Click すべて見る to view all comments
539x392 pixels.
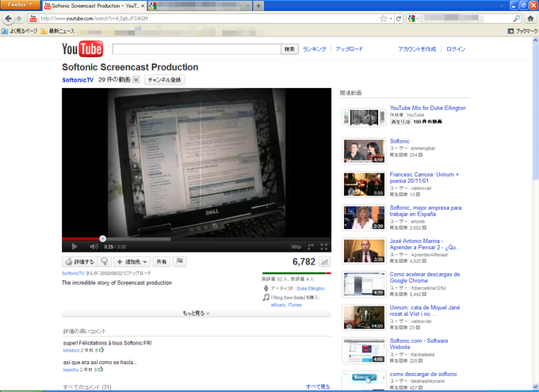[x=318, y=386]
